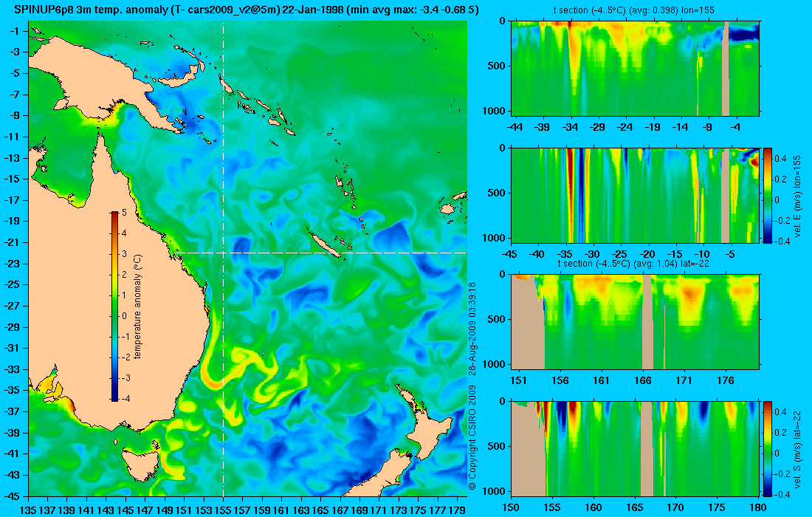
Task: Open the lat=-22 temperature section plot
Action: pyautogui.click(x=636, y=322)
